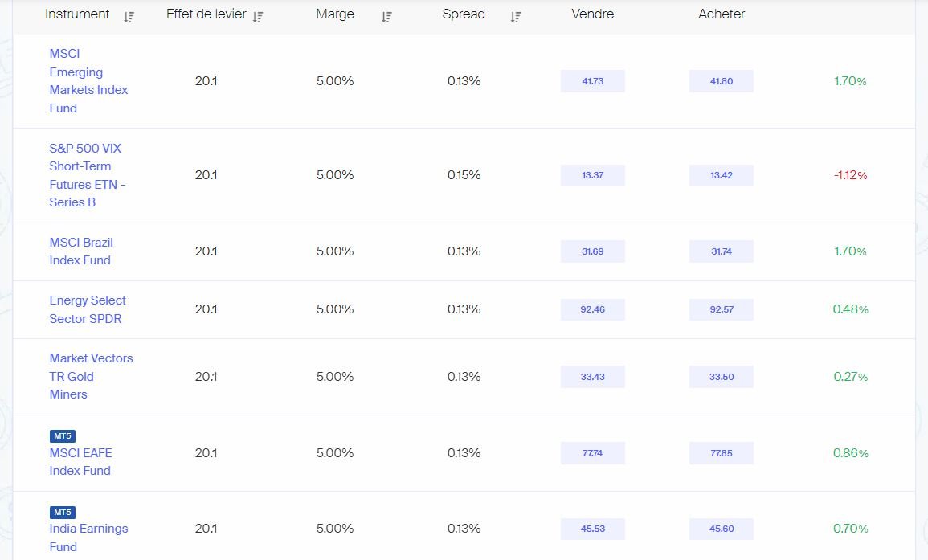Sort by Spread column icon
This screenshot has width=928, height=560.
(516, 17)
